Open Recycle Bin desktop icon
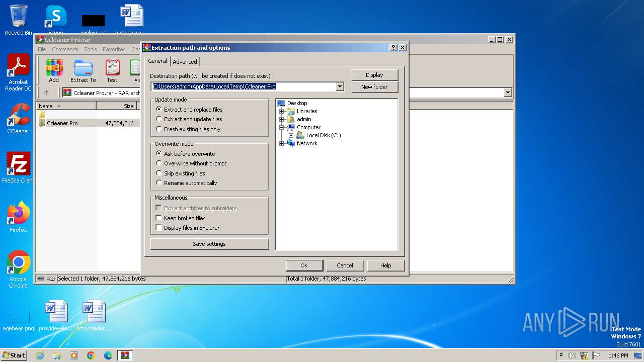Image resolution: width=644 pixels, height=362 pixels. [x=18, y=20]
